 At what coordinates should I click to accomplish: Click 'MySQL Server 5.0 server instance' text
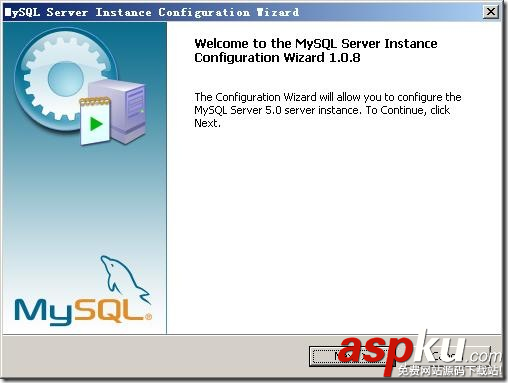click(278, 110)
